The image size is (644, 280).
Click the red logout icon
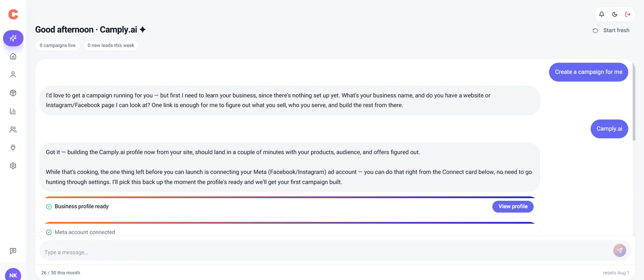pyautogui.click(x=627, y=14)
